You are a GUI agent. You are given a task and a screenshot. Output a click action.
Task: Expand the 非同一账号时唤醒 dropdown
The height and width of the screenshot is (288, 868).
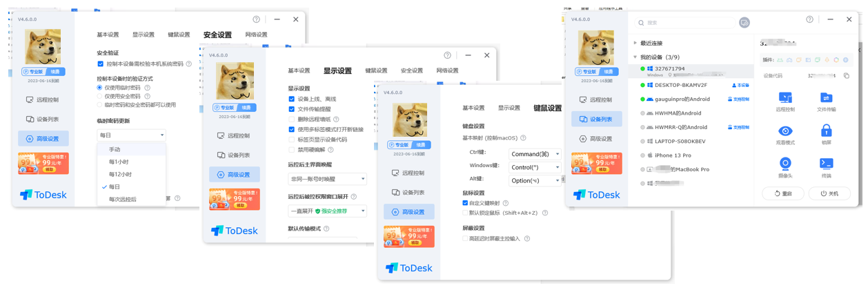(x=326, y=179)
